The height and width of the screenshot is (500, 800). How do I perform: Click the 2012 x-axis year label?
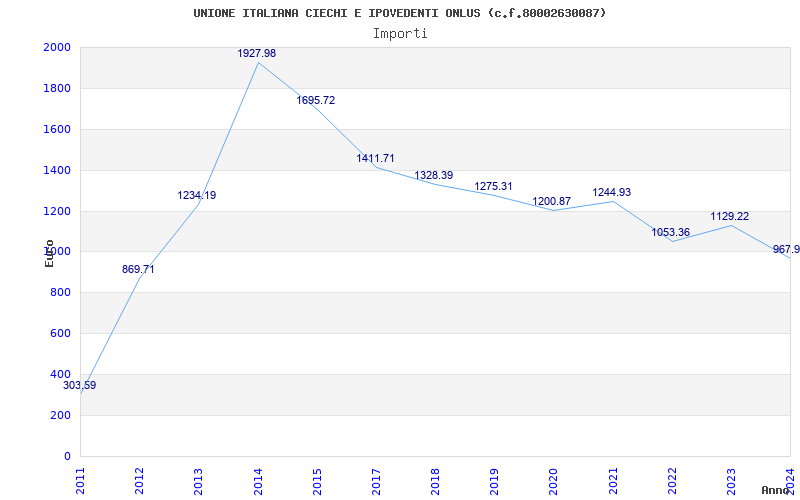(x=139, y=482)
